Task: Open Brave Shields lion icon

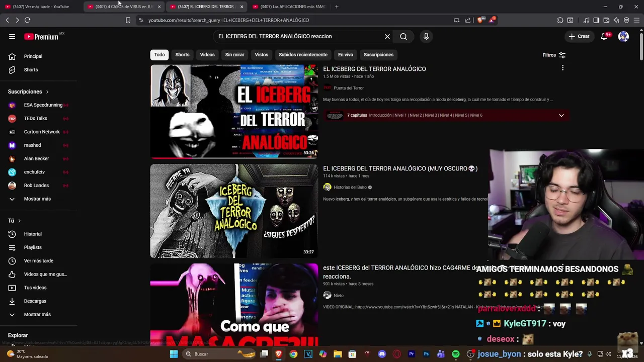Action: coord(480,20)
